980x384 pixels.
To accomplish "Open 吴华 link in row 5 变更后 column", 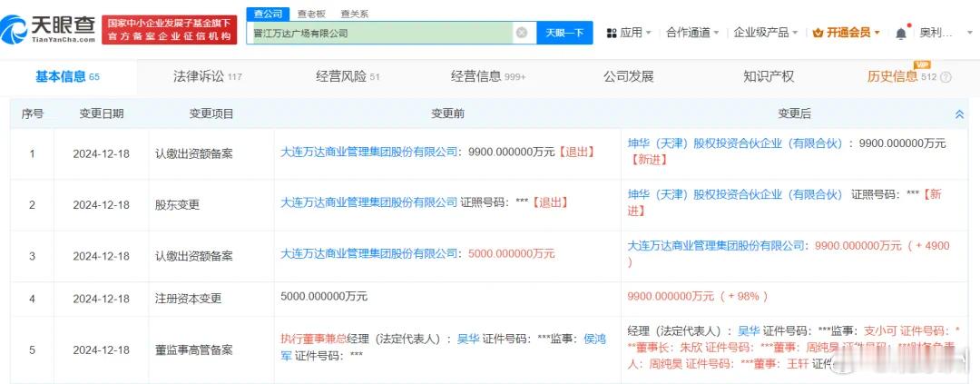I will 749,330.
